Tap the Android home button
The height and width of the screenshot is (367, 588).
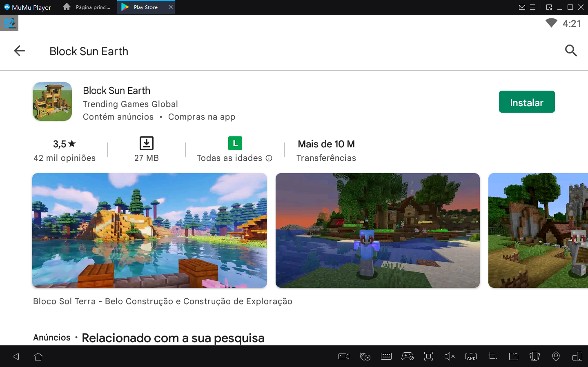[x=38, y=356]
